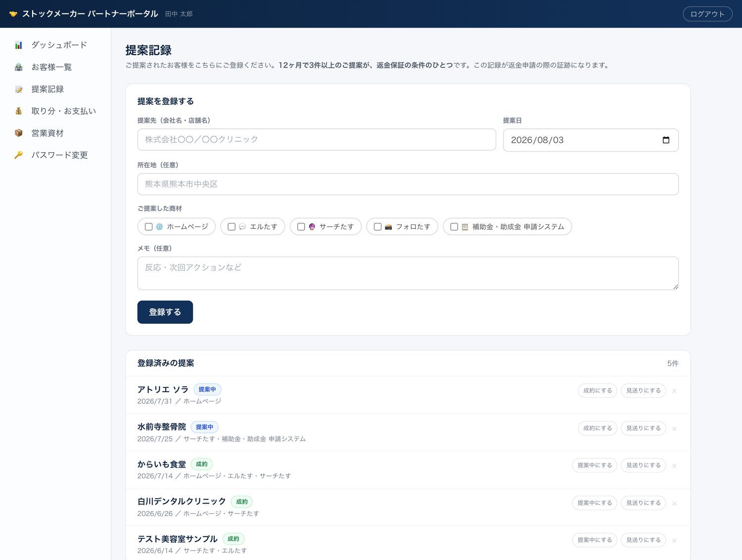Click the 登録済みの提案 section heading
Screen dimensions: 742x560
coord(166,363)
